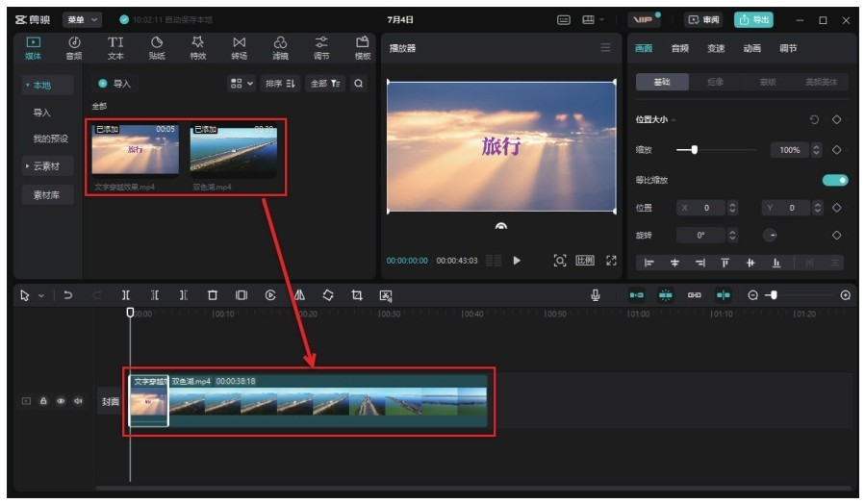Click the mirror flip icon
Viewport: 865px width, 504px height.
(x=299, y=295)
